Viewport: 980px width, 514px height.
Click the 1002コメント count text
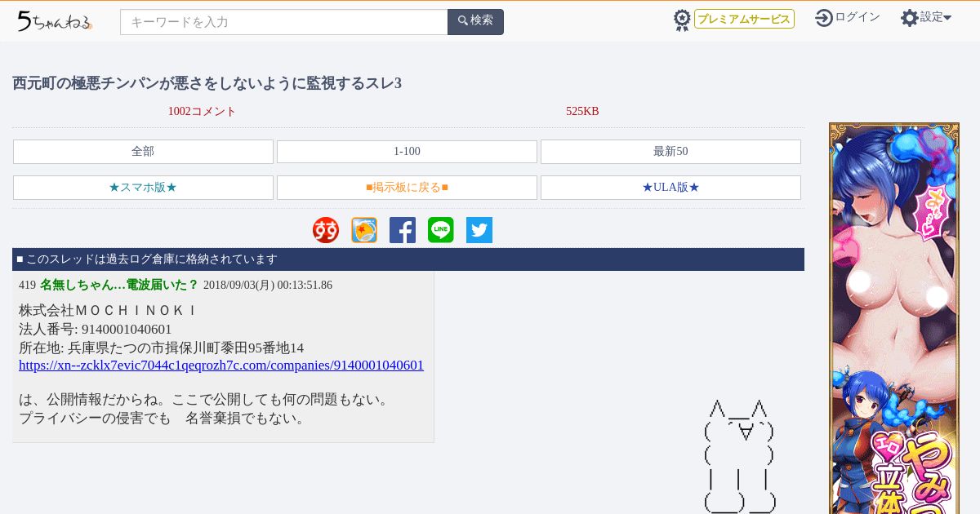point(202,112)
